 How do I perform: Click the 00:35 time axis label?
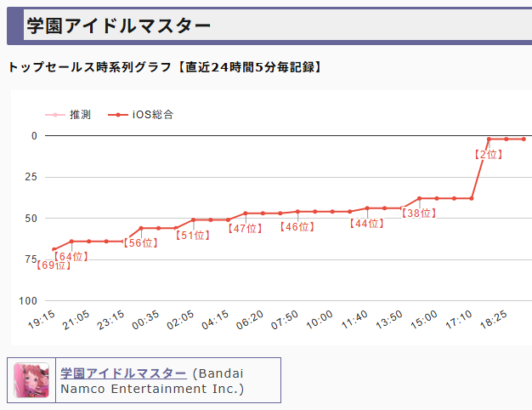click(145, 320)
